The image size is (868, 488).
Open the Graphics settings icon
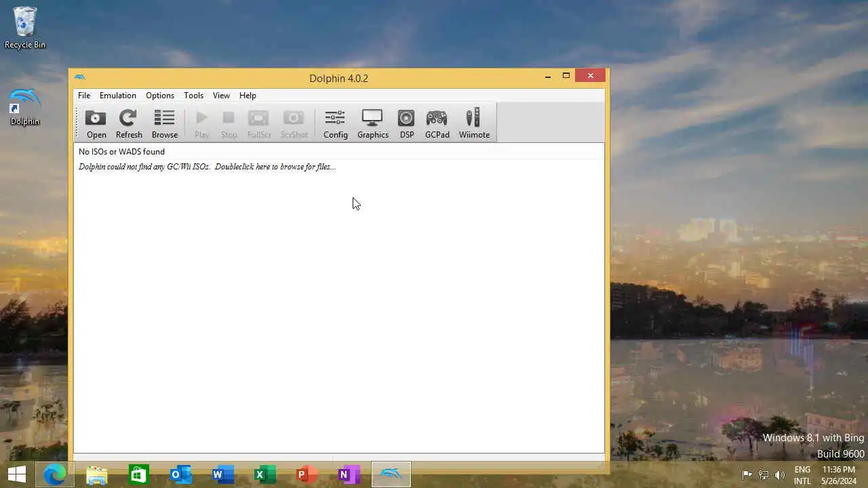(x=373, y=124)
